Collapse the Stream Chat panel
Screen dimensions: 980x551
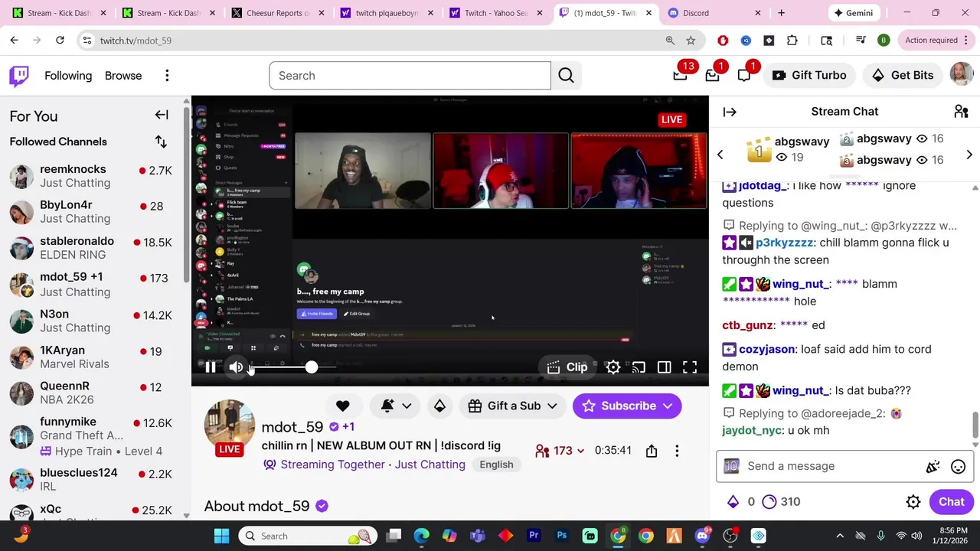click(730, 112)
